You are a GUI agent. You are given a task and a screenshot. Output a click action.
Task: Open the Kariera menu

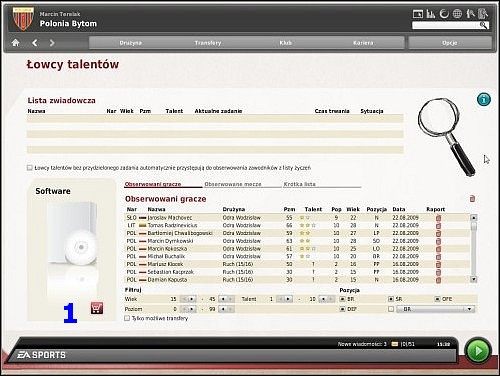[x=363, y=43]
